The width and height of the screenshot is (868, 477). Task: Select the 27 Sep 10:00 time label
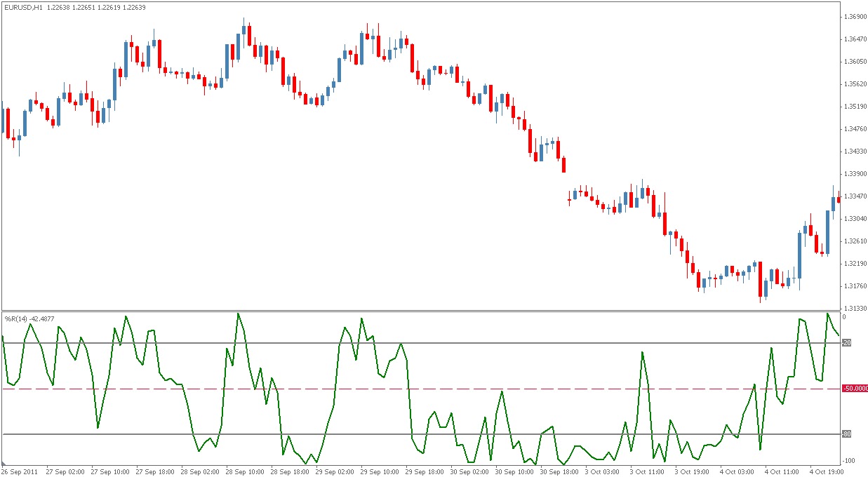(x=110, y=471)
